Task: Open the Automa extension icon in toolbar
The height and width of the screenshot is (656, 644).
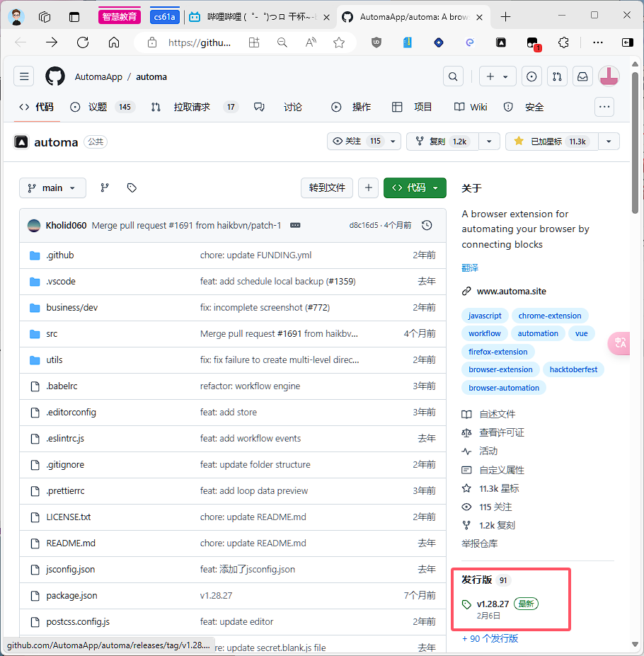Action: 501,42
